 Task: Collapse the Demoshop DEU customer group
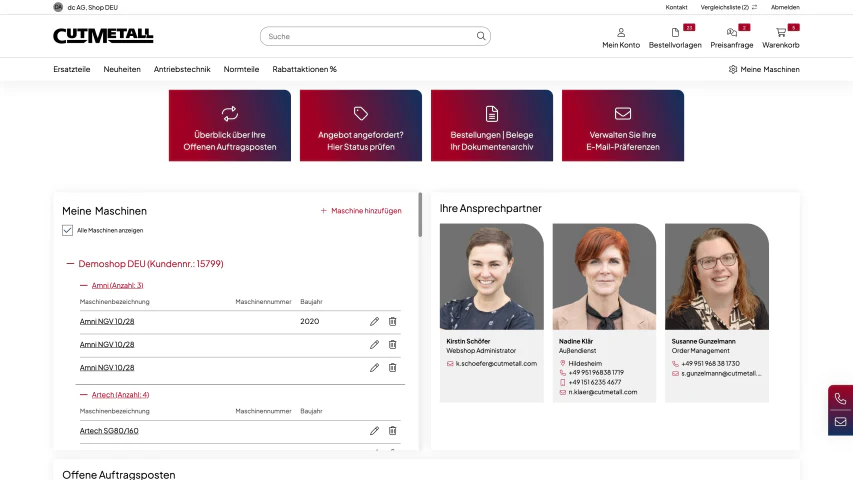pyautogui.click(x=70, y=264)
